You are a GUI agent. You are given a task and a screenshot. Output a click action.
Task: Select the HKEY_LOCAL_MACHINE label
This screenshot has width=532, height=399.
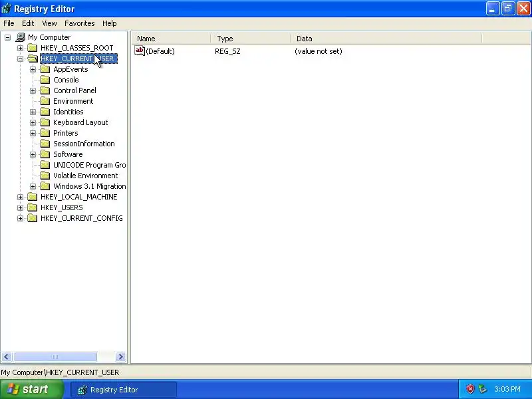pyautogui.click(x=78, y=197)
